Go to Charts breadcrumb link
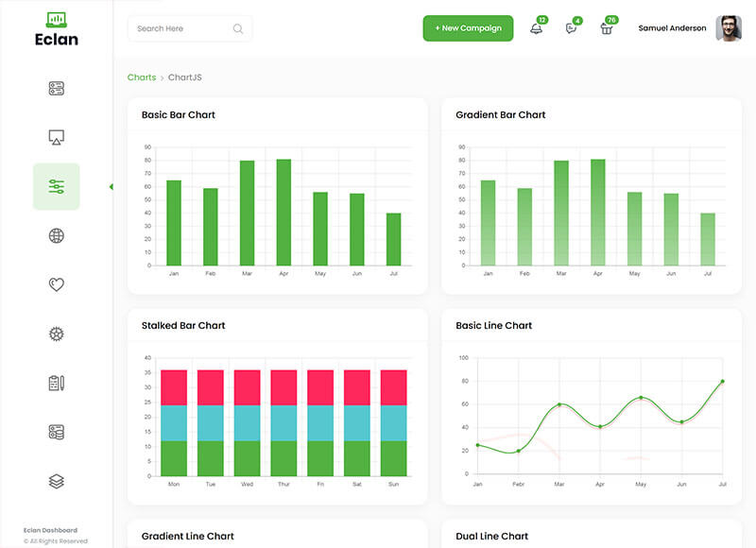This screenshot has width=756, height=548. [142, 77]
